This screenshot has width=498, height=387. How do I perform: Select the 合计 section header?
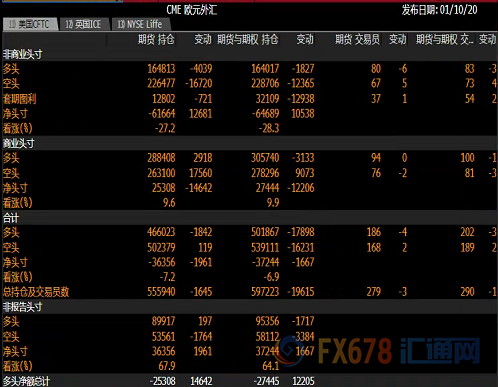pos(11,218)
